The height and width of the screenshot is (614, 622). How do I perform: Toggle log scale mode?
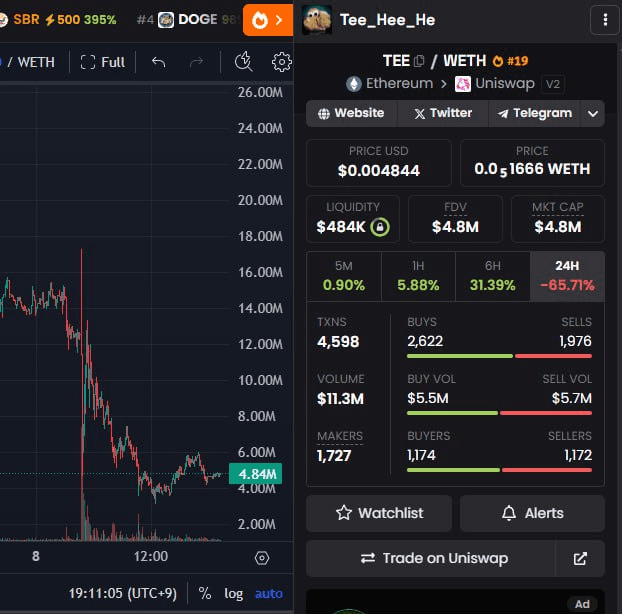pos(233,594)
